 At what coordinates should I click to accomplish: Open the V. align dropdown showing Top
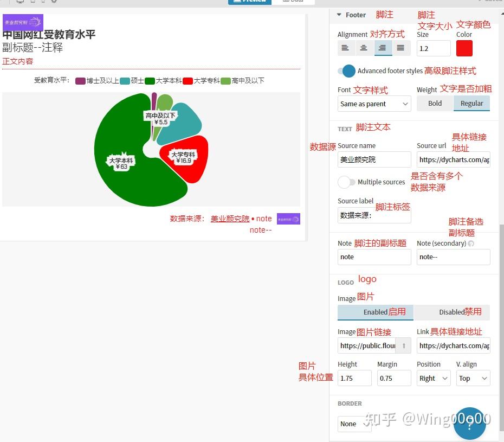pos(473,378)
